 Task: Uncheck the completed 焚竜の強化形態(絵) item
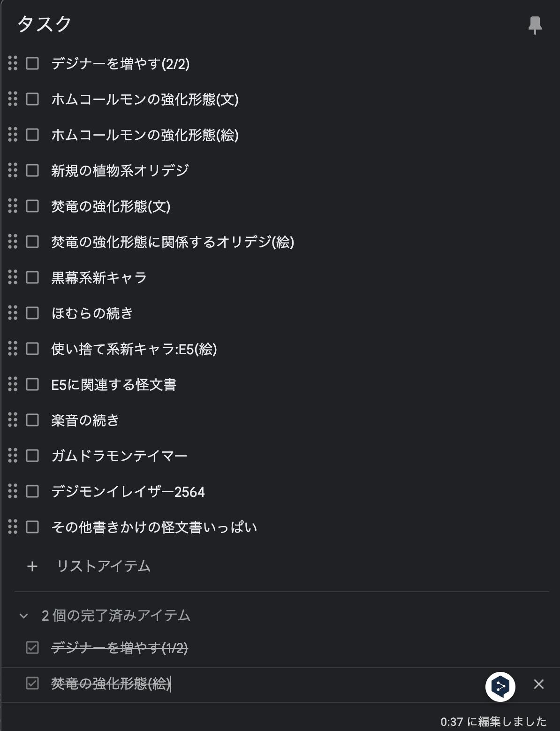32,683
